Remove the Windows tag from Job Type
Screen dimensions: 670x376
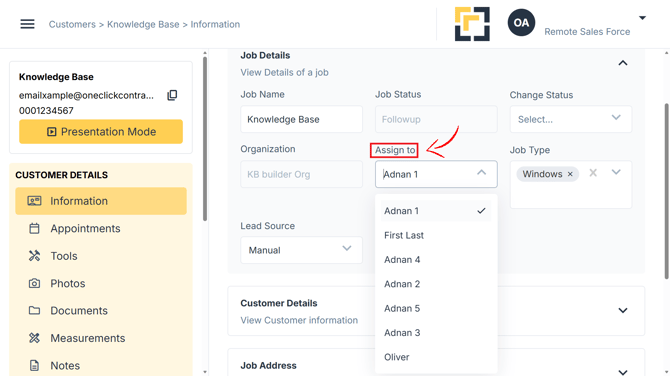point(570,174)
